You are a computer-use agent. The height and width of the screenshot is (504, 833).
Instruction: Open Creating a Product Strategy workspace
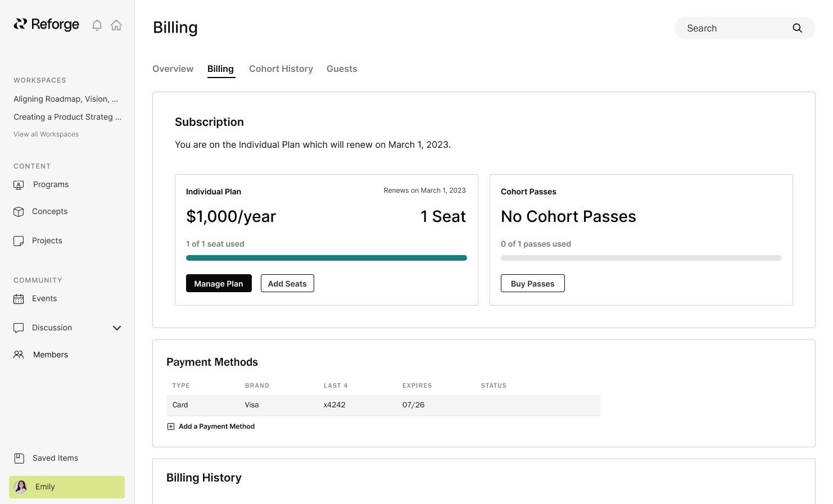pyautogui.click(x=67, y=117)
